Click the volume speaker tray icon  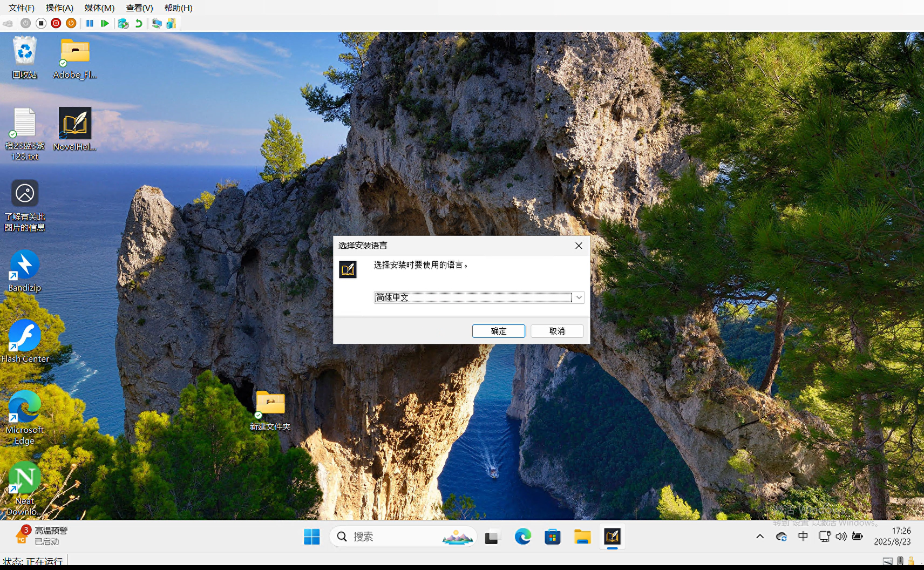tap(841, 537)
